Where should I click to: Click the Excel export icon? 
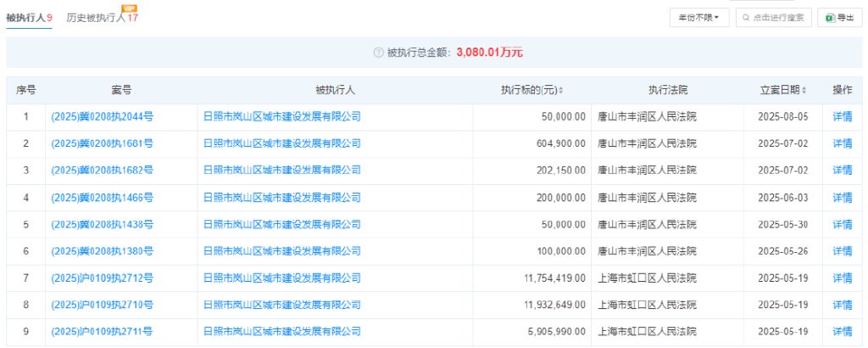[830, 18]
